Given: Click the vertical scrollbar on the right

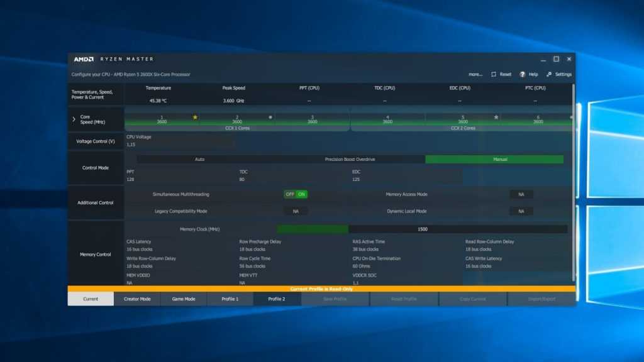Looking at the screenshot, I should [573, 182].
